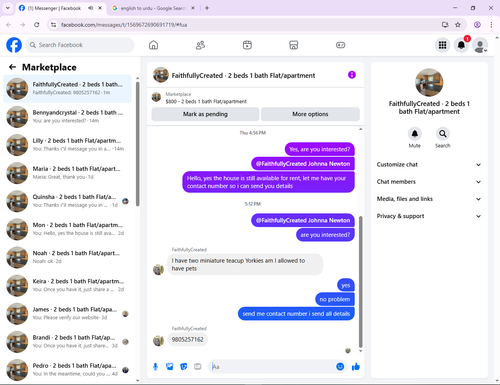The width and height of the screenshot is (500, 385).
Task: Open the Video/Watch icon
Action: (x=247, y=45)
